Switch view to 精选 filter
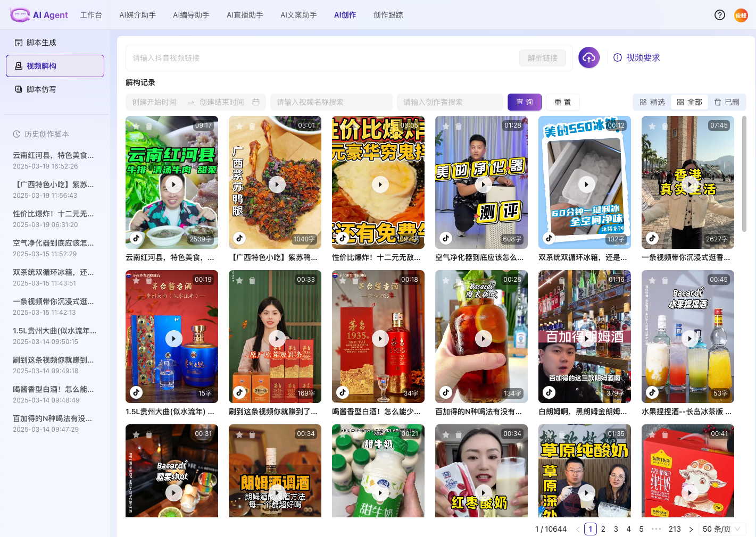The width and height of the screenshot is (756, 537). pyautogui.click(x=652, y=102)
